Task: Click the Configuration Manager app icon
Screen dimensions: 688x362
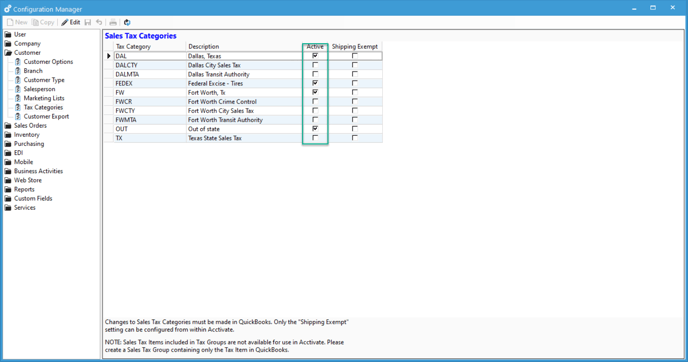Action: (7, 9)
